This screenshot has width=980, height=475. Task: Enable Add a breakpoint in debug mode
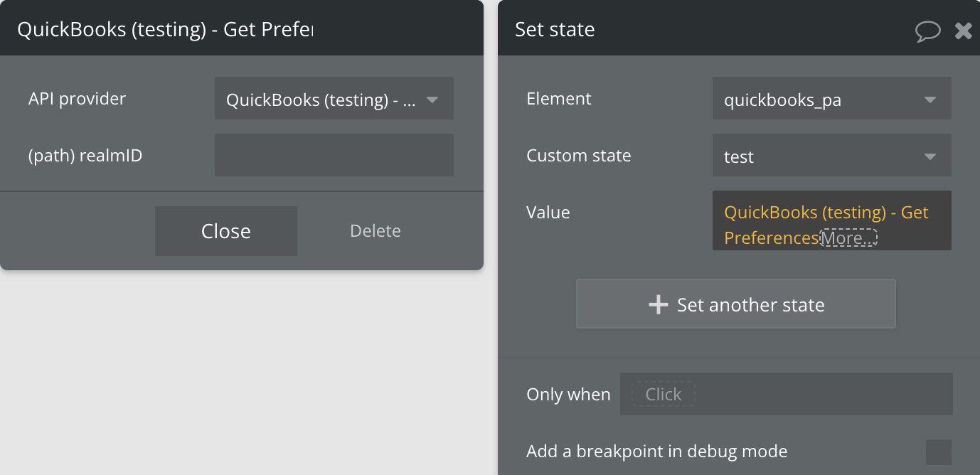point(938,452)
